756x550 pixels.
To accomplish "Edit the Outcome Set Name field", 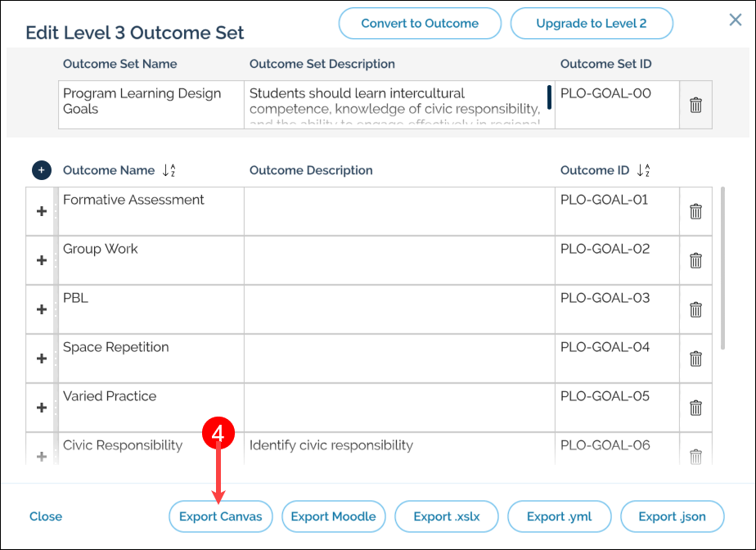I will 151,104.
